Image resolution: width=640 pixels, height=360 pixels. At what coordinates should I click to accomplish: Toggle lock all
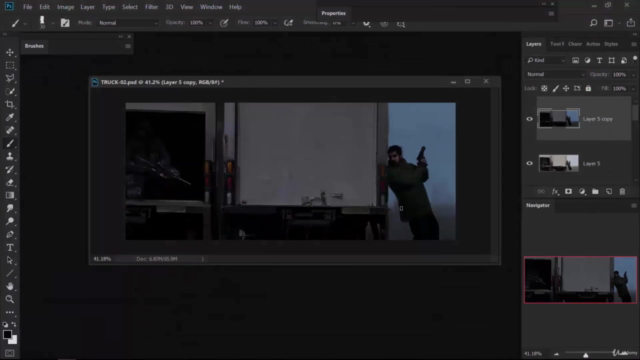588,89
